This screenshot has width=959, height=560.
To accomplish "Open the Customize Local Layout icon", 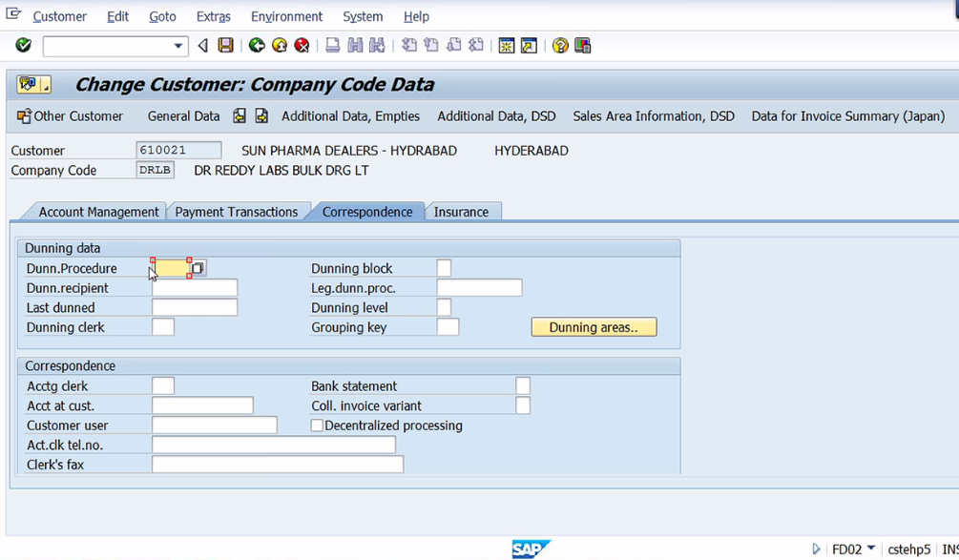I will pyautogui.click(x=583, y=45).
